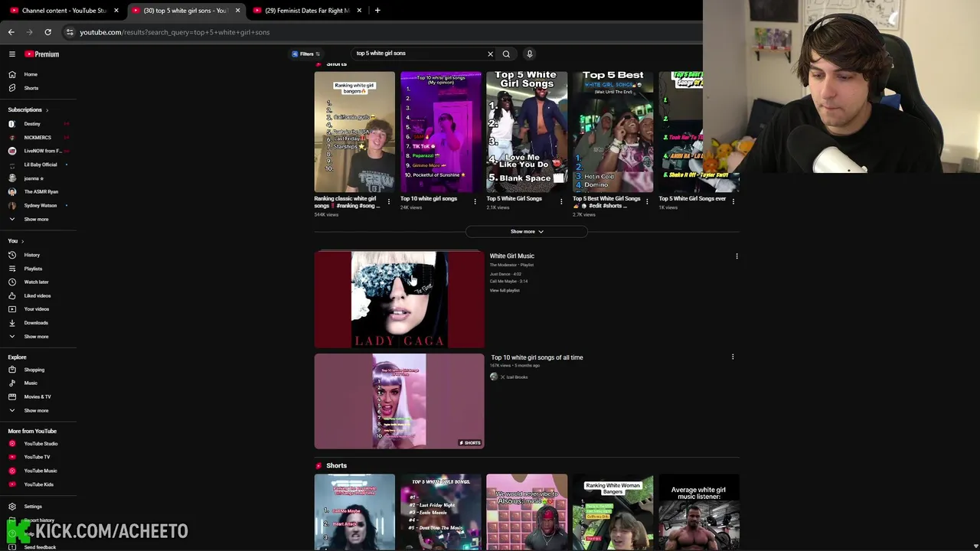Image resolution: width=980 pixels, height=551 pixels.
Task: Open White Girl Music playlist title
Action: [x=511, y=256]
